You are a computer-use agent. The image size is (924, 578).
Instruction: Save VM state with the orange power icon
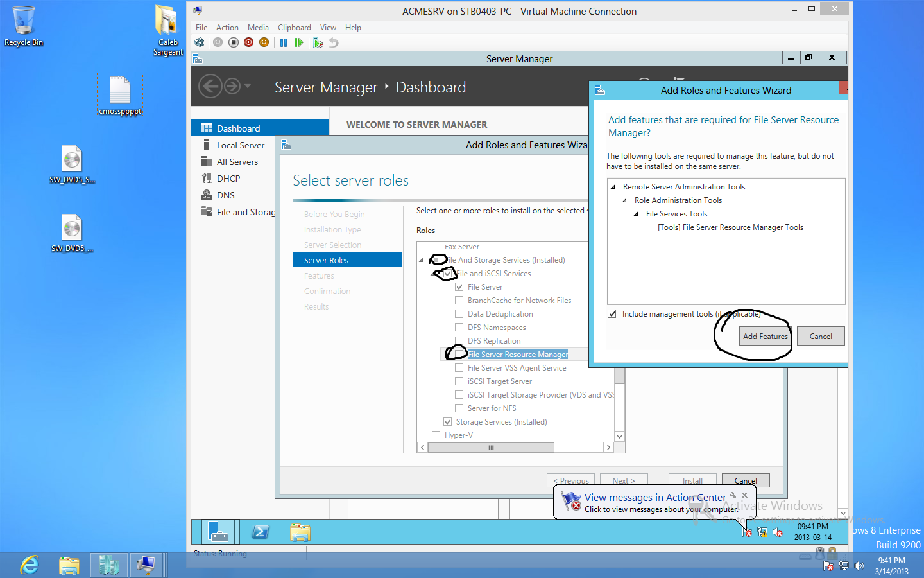click(x=264, y=42)
